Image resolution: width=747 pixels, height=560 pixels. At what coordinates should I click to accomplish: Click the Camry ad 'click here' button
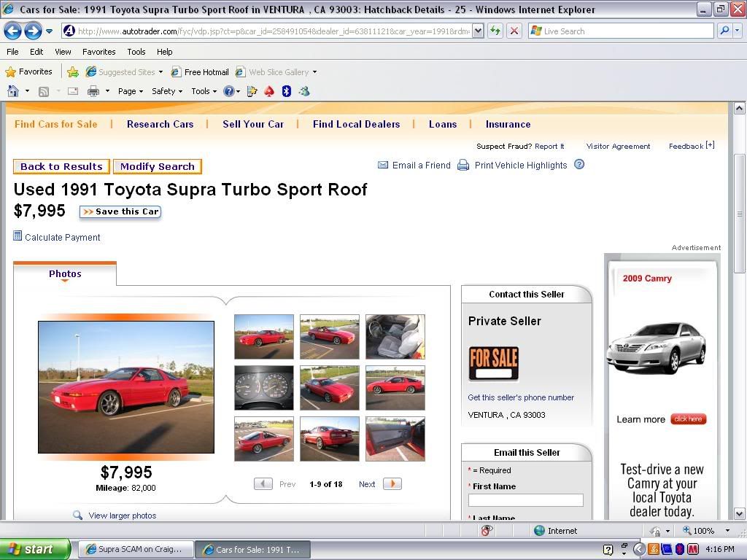[689, 419]
